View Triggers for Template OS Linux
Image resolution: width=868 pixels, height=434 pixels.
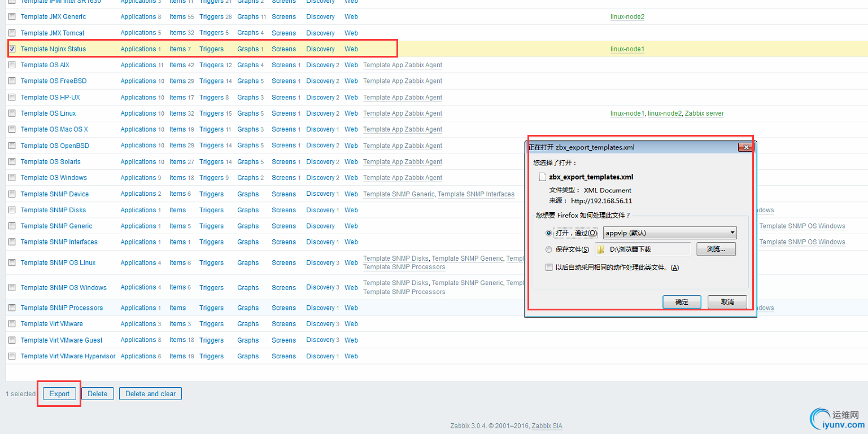pos(212,113)
